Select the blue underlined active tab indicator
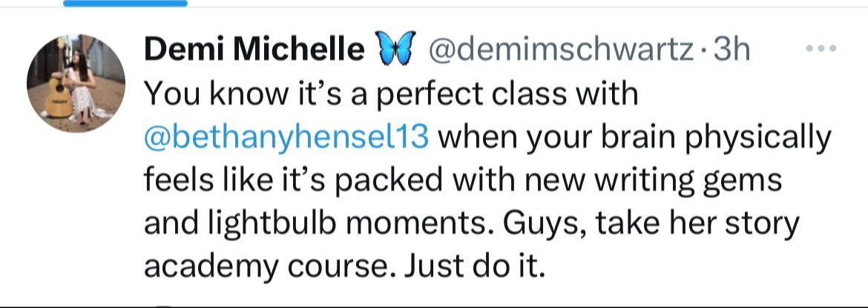This screenshot has width=868, height=308. click(125, 3)
